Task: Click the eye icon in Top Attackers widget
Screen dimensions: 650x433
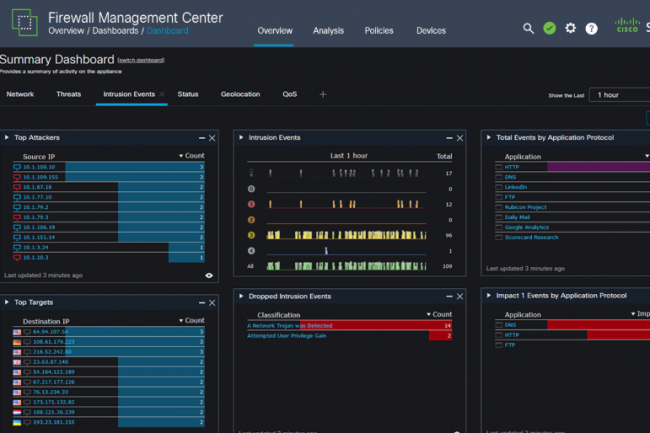Action: click(209, 275)
